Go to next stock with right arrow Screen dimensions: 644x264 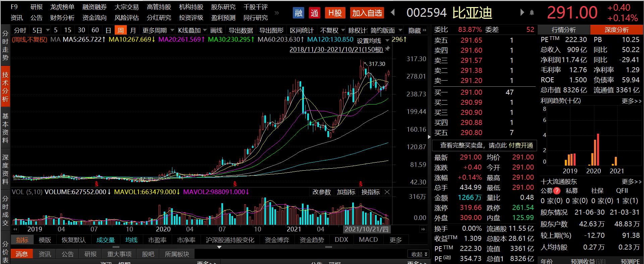(522, 13)
